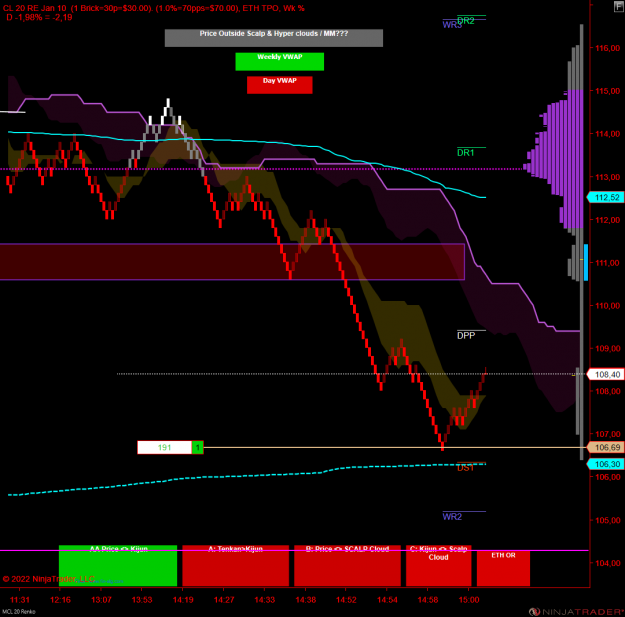Click the C: Kijun <> Scalp Cloud panel
This screenshot has width=625, height=617.
[438, 566]
